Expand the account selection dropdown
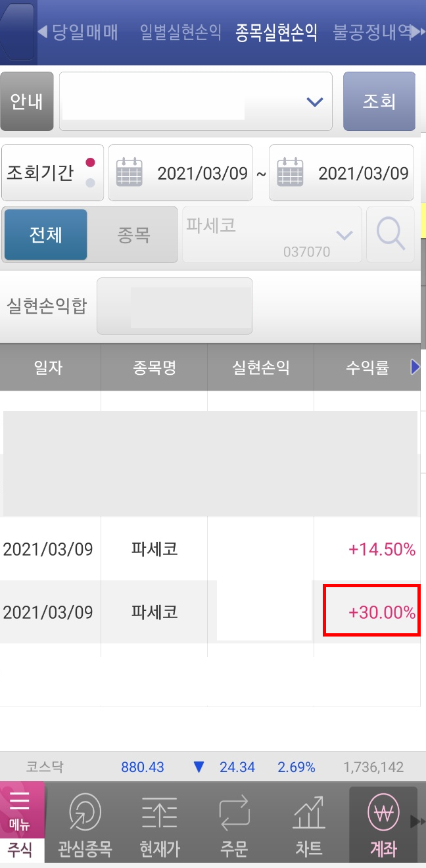 (314, 101)
